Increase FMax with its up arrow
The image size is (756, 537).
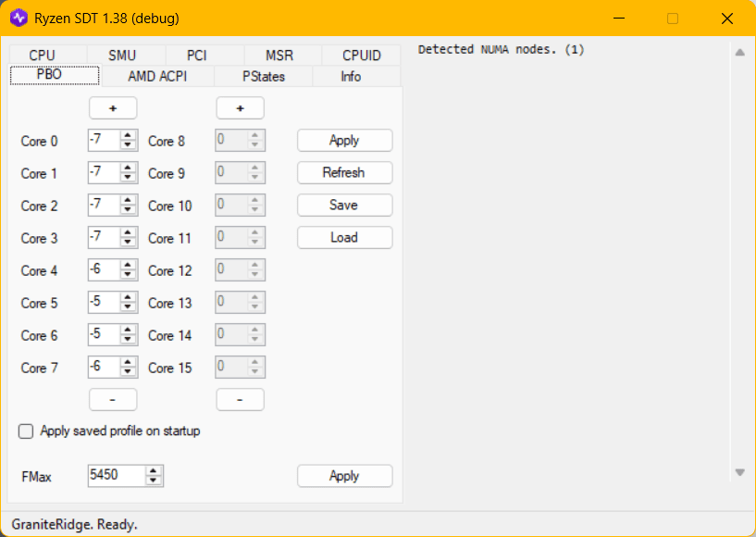pos(154,471)
